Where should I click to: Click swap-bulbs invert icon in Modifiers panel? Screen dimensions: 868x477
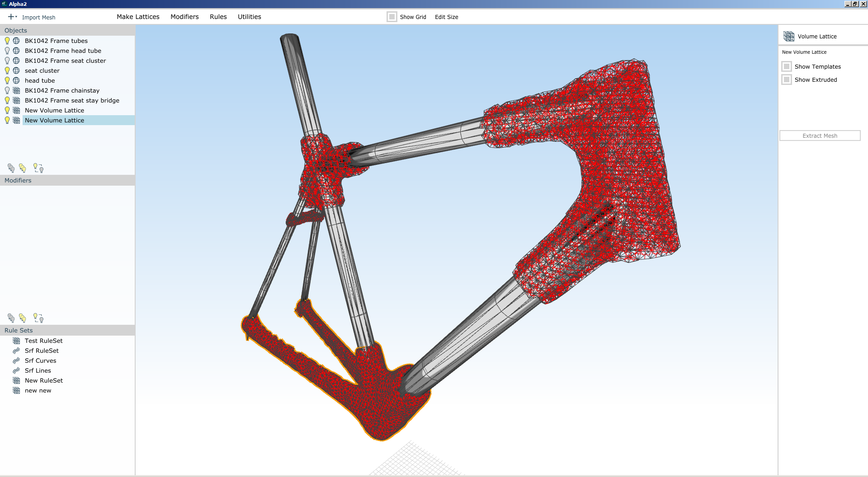click(x=38, y=318)
